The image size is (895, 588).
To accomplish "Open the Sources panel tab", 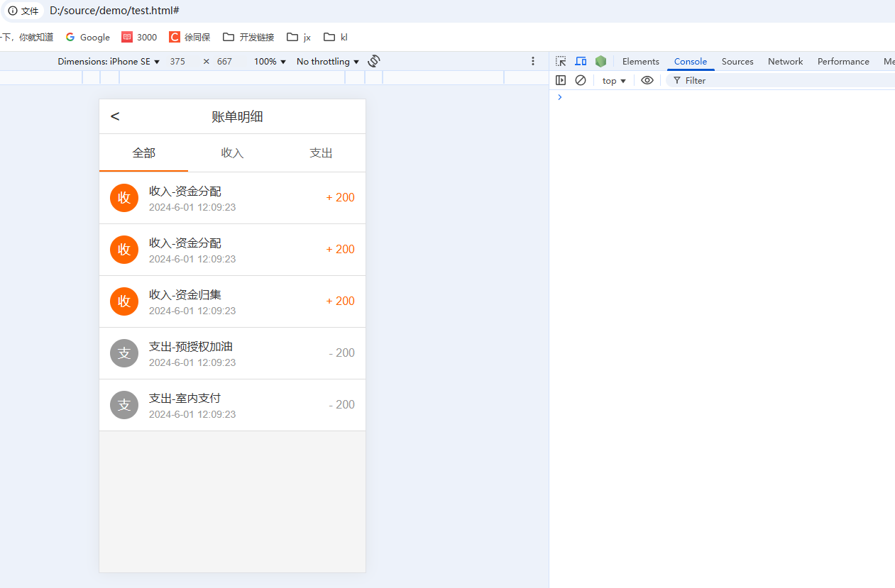I will pyautogui.click(x=737, y=62).
